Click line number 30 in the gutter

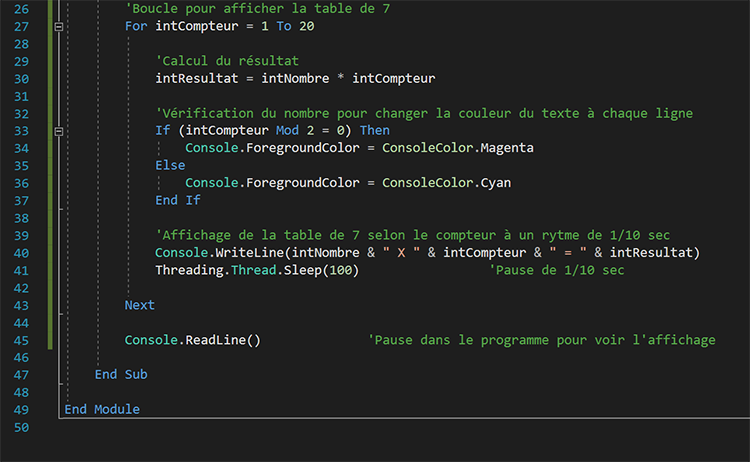22,79
